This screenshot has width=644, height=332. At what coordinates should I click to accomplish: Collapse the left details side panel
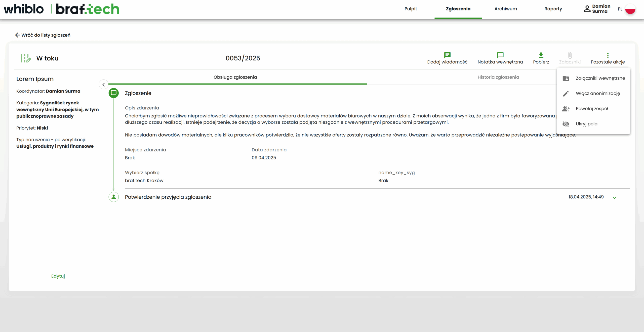(104, 85)
